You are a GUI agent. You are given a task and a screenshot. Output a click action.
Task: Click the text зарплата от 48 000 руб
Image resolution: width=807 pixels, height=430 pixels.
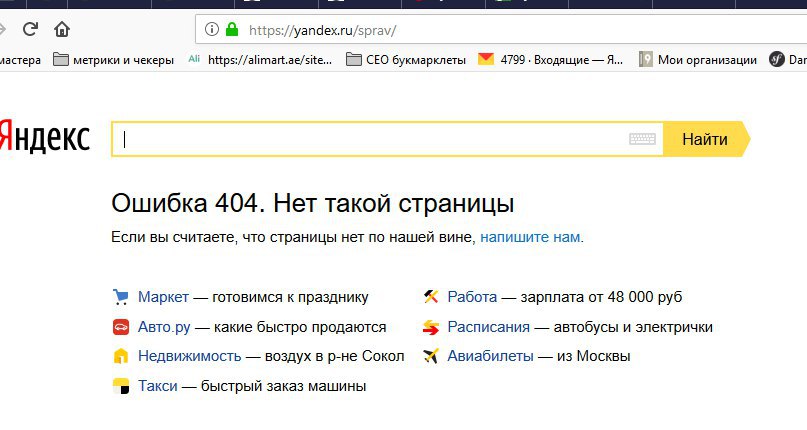coord(601,297)
